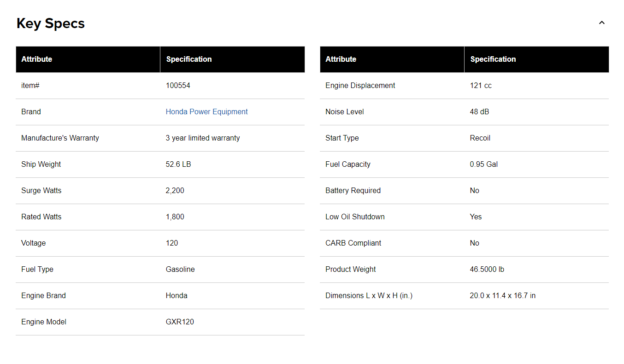Click the Rated Watts 1,800 value
Screen dimensions: 624x364
tap(175, 217)
